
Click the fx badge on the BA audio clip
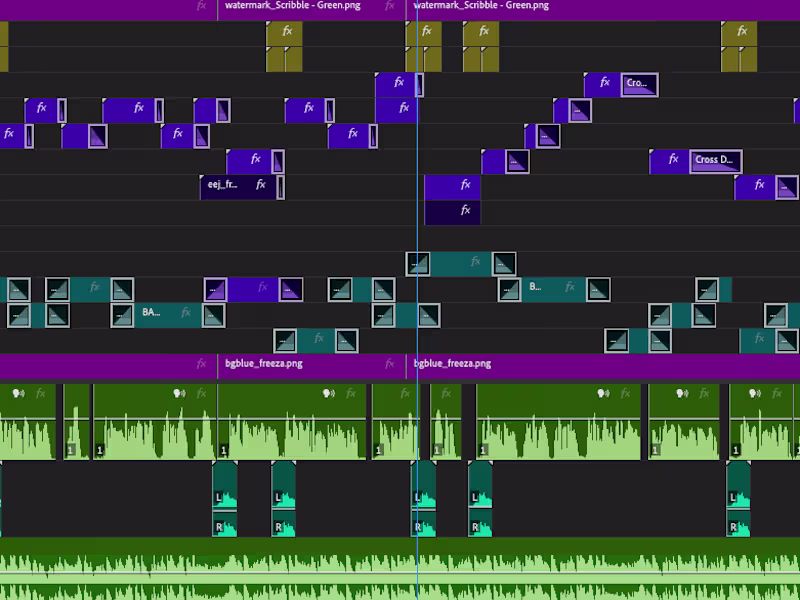[184, 312]
